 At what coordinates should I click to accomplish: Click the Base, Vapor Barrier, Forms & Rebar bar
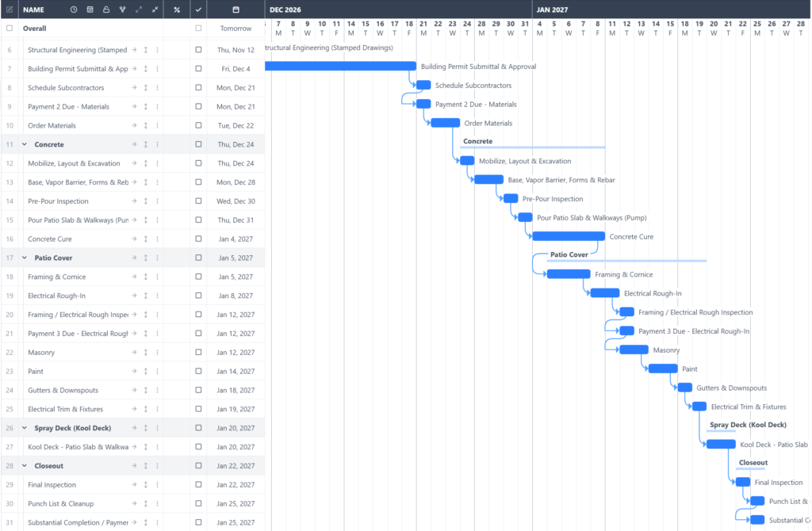(x=488, y=179)
